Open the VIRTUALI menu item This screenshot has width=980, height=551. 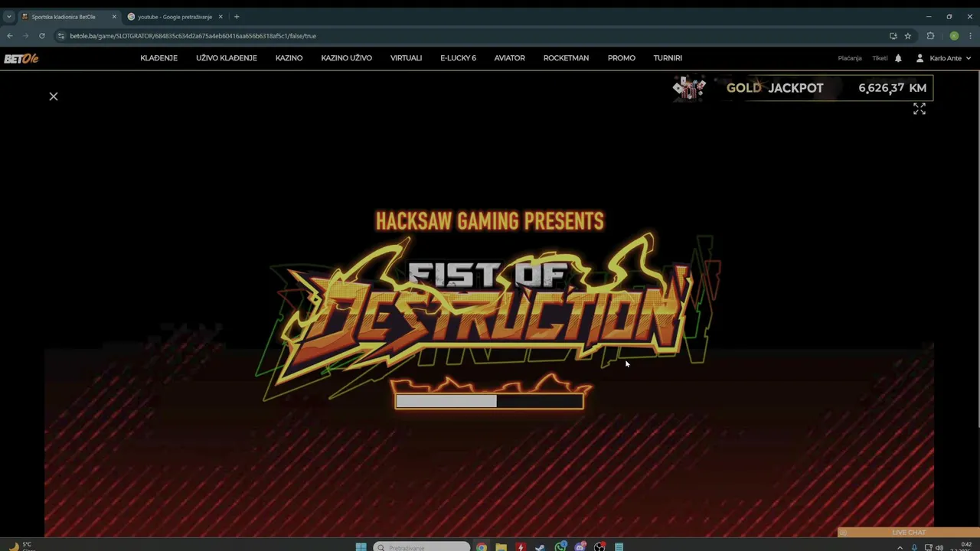(406, 58)
